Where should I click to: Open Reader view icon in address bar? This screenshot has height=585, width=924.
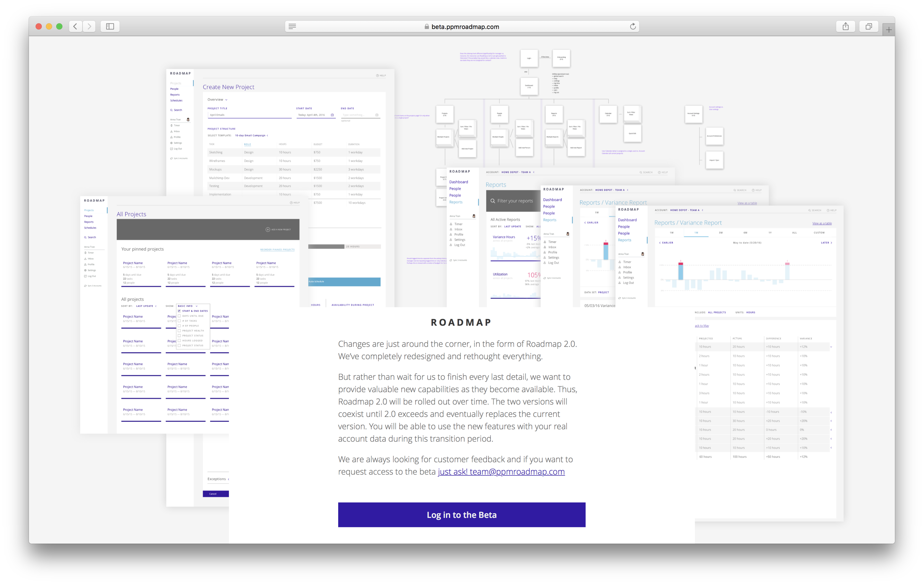click(292, 27)
